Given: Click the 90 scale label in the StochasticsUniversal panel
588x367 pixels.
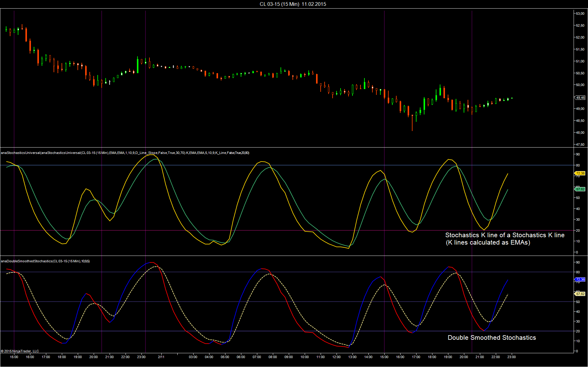Looking at the screenshot, I should coord(578,154).
